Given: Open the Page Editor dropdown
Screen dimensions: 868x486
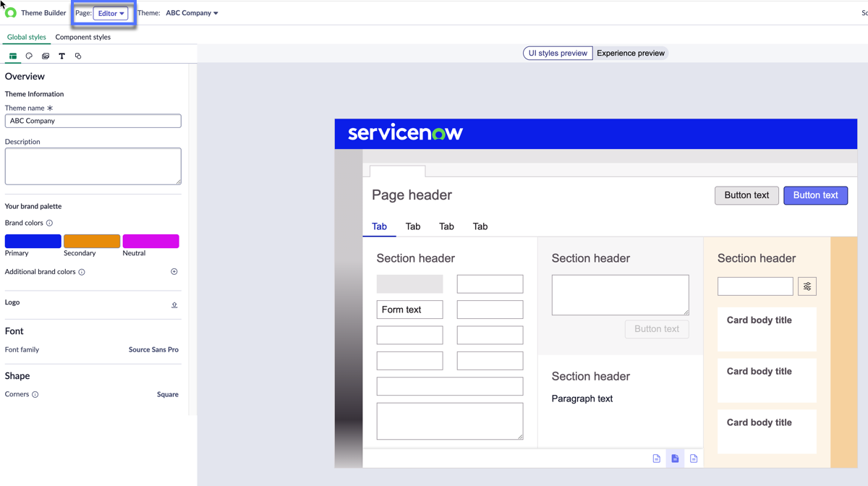Looking at the screenshot, I should [x=111, y=13].
